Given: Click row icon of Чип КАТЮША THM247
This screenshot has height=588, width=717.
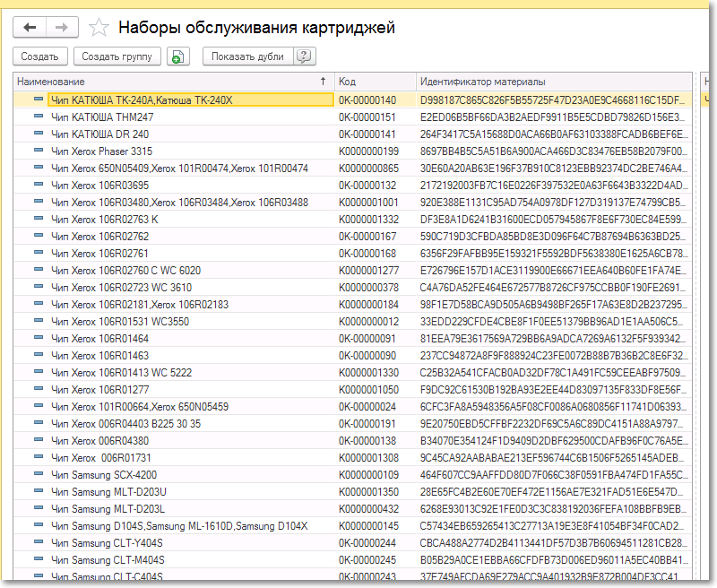Looking at the screenshot, I should pyautogui.click(x=39, y=117).
